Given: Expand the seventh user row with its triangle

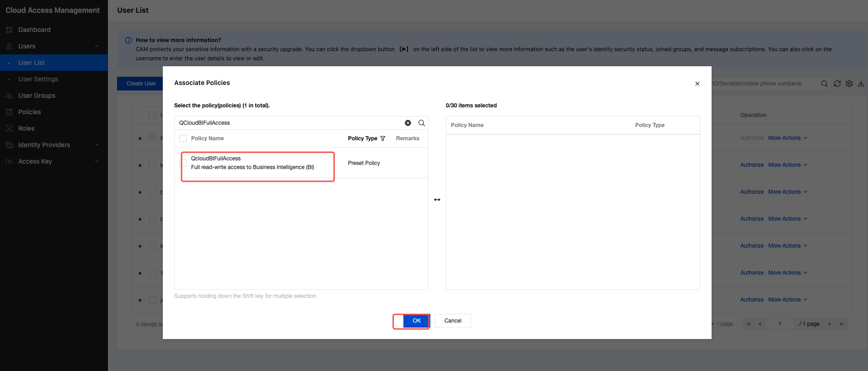Looking at the screenshot, I should (140, 300).
